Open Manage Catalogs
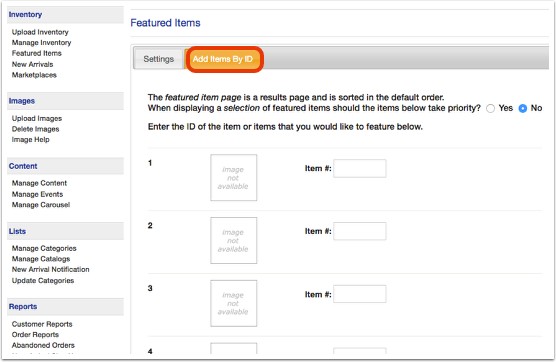Screen dimensions: 556x362 41,259
